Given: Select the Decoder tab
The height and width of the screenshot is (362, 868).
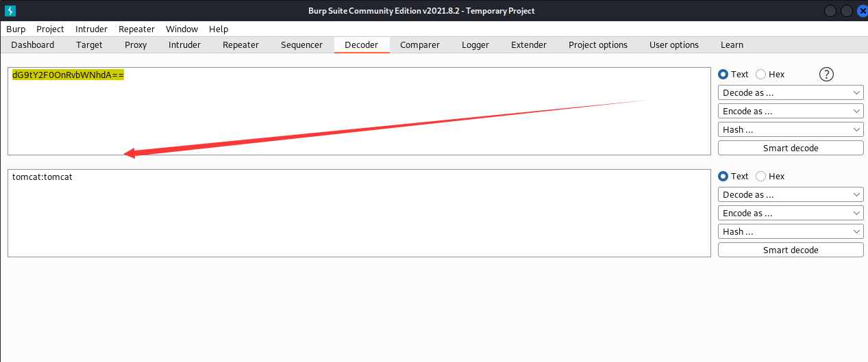Looking at the screenshot, I should tap(361, 44).
